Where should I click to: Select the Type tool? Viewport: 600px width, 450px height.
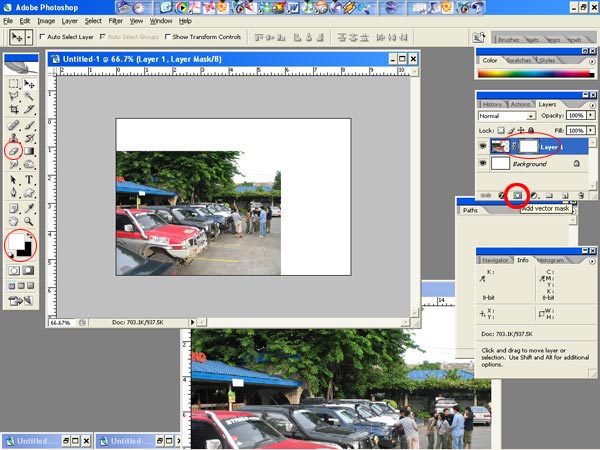point(29,180)
